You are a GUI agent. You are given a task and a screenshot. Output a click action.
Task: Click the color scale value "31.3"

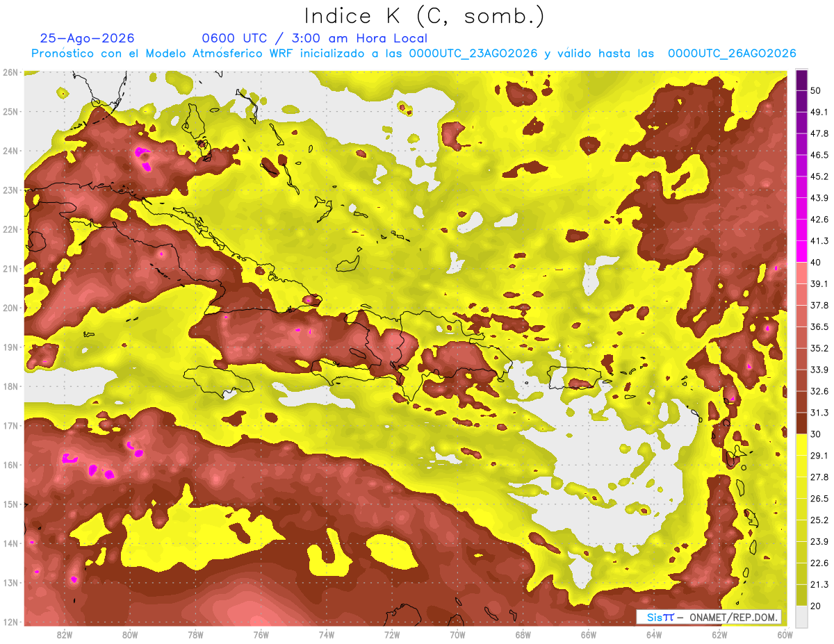coord(819,413)
